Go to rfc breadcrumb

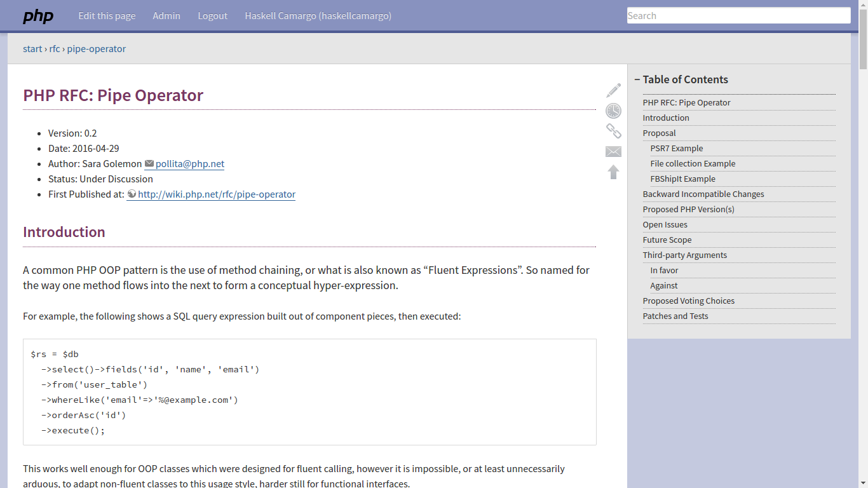coord(55,49)
